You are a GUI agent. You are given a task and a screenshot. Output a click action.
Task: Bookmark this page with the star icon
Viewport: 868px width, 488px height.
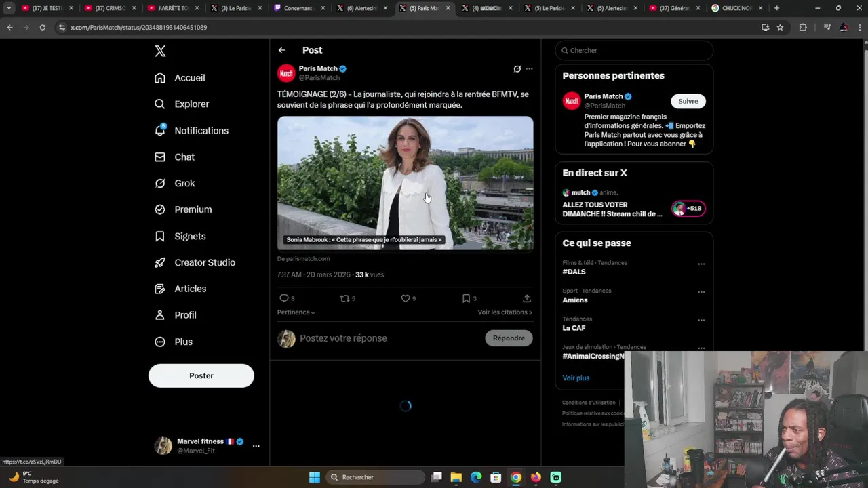pyautogui.click(x=780, y=27)
